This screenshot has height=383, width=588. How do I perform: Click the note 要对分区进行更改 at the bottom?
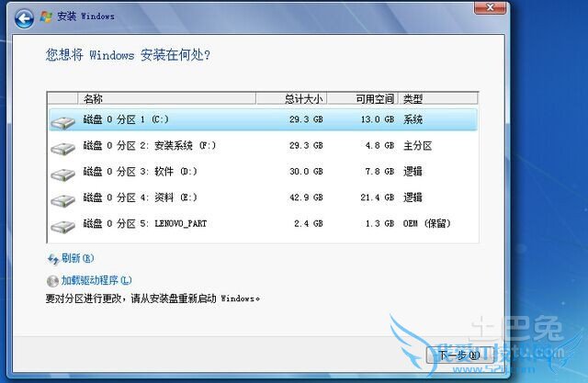click(153, 299)
